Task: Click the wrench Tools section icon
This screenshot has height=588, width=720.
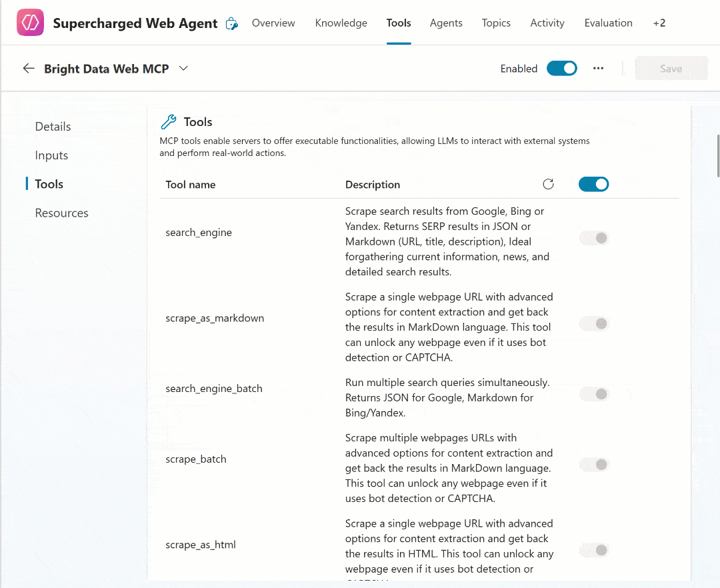Action: [169, 122]
